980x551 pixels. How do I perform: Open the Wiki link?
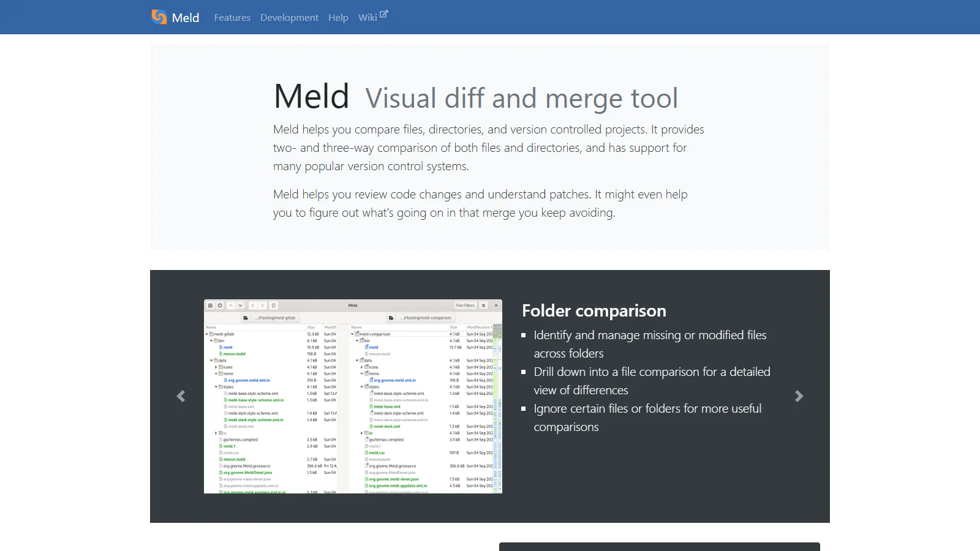(x=367, y=18)
